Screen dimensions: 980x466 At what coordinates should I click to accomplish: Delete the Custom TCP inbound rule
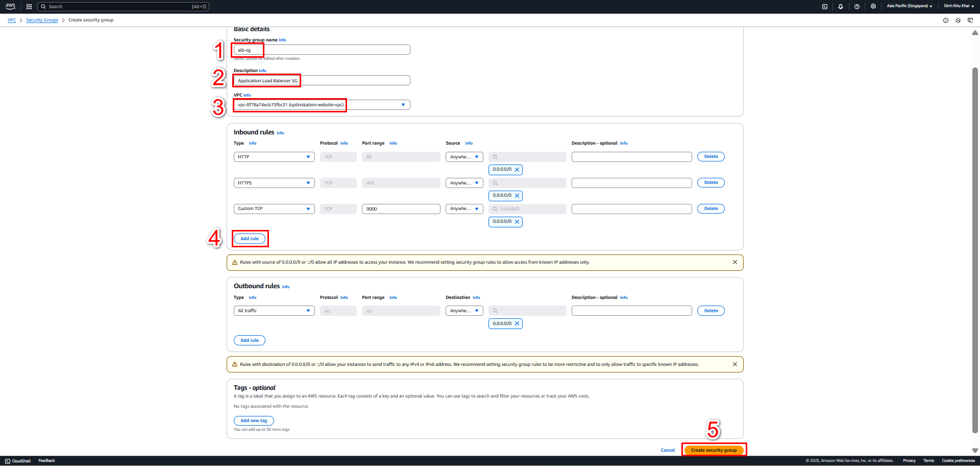click(x=711, y=209)
